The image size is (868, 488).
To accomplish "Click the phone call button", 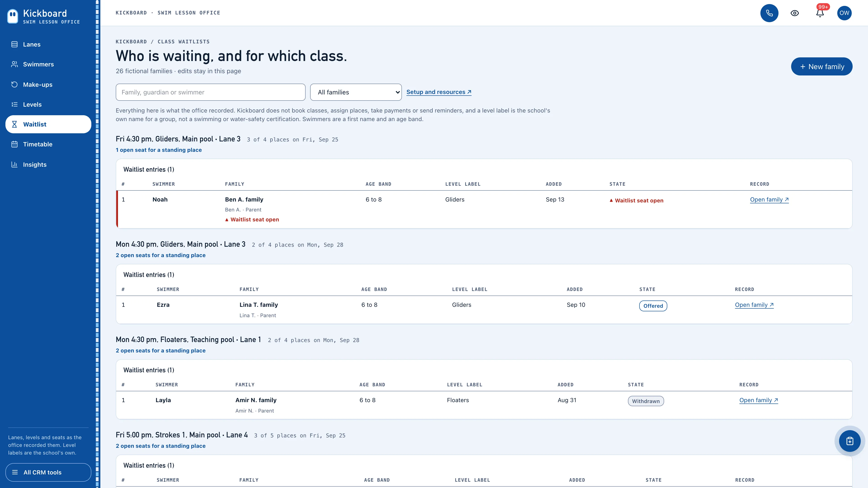I will [769, 13].
